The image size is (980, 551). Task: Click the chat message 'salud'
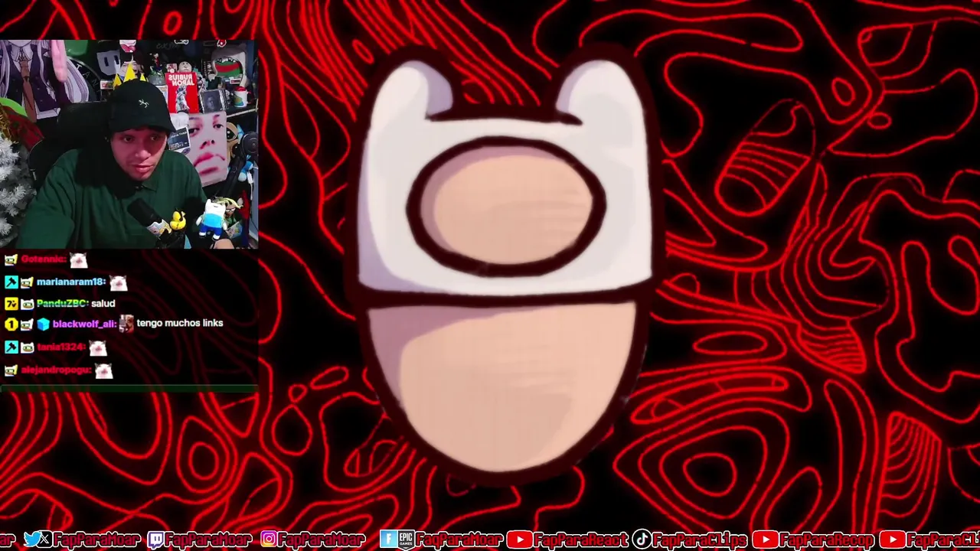coord(103,304)
